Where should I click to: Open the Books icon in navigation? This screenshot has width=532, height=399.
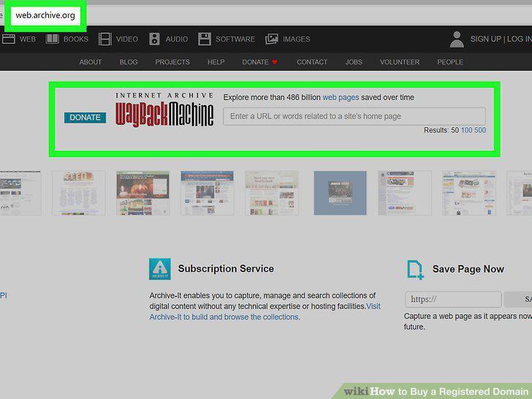coord(53,39)
